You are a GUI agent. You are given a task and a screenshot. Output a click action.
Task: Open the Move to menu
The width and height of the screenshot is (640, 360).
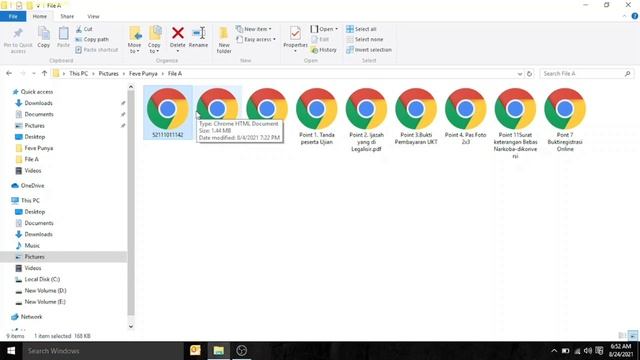pyautogui.click(x=134, y=40)
